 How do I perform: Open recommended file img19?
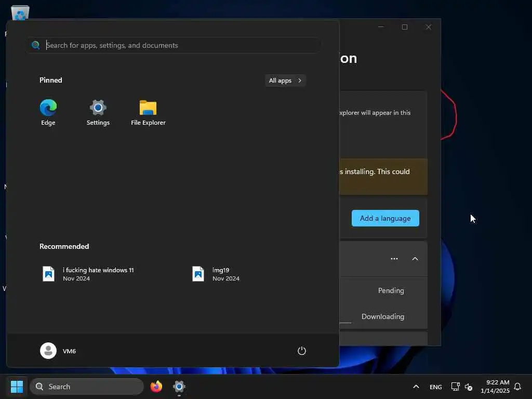tap(216, 274)
